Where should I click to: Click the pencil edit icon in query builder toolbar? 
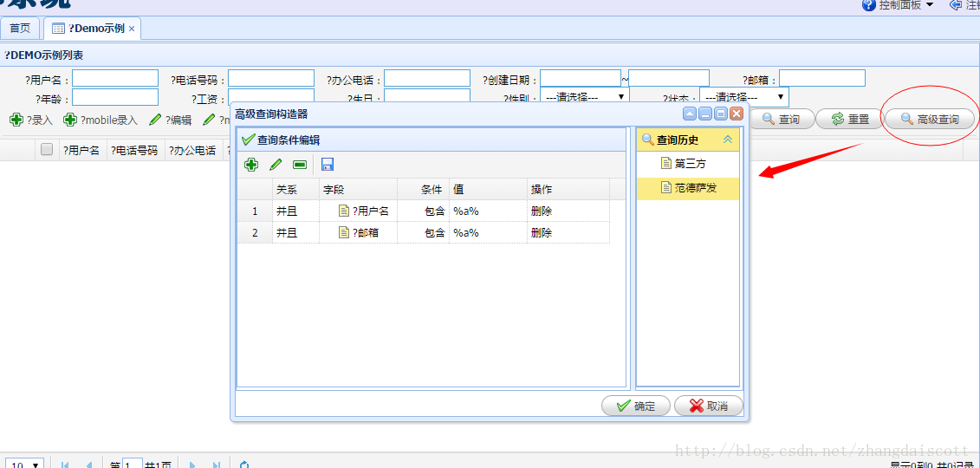(x=276, y=165)
